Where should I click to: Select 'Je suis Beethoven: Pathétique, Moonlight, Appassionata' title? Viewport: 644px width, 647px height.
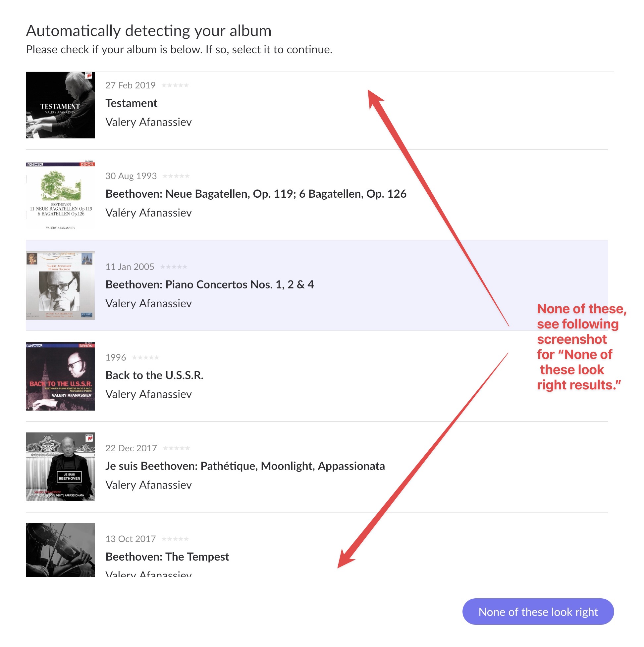pos(245,466)
